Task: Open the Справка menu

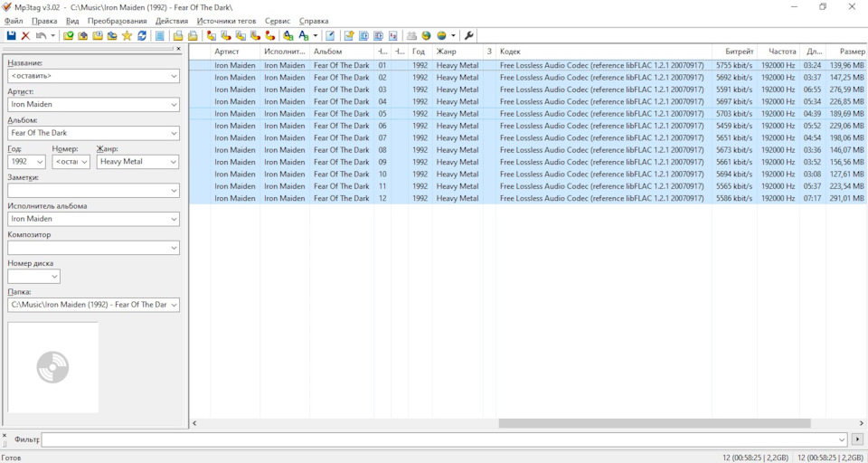Action: point(314,21)
